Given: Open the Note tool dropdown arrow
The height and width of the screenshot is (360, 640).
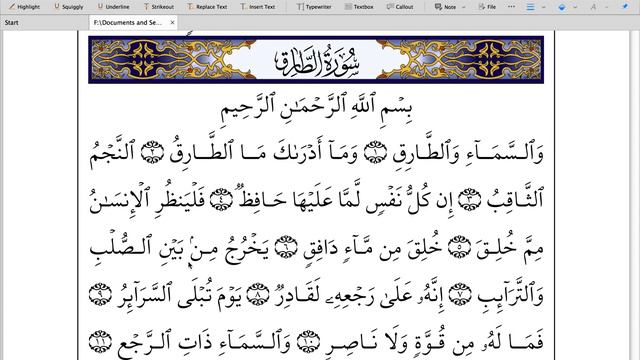Looking at the screenshot, I should pos(464,7).
